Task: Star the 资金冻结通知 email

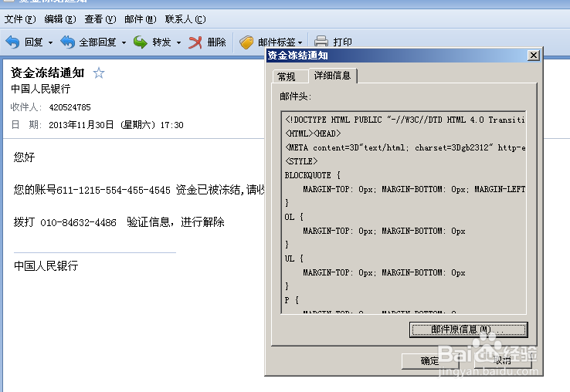Action: [x=99, y=73]
